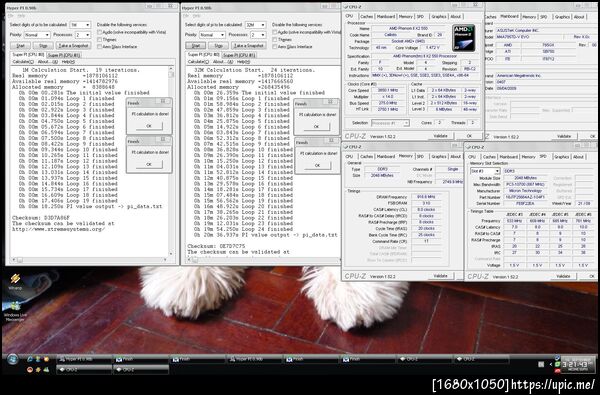Click the Checksum: 0E7D7C75 line
Screen dimensions: 600x395
[216, 246]
